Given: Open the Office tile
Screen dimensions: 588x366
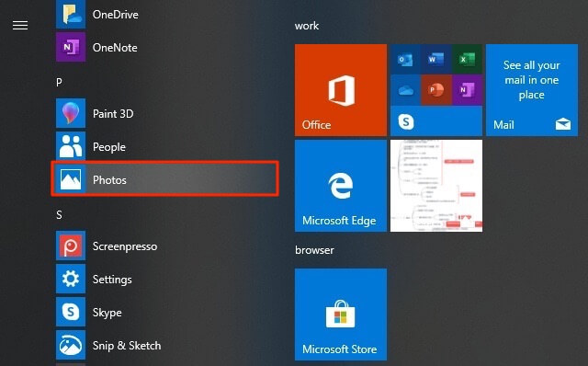Looking at the screenshot, I should pyautogui.click(x=341, y=90).
